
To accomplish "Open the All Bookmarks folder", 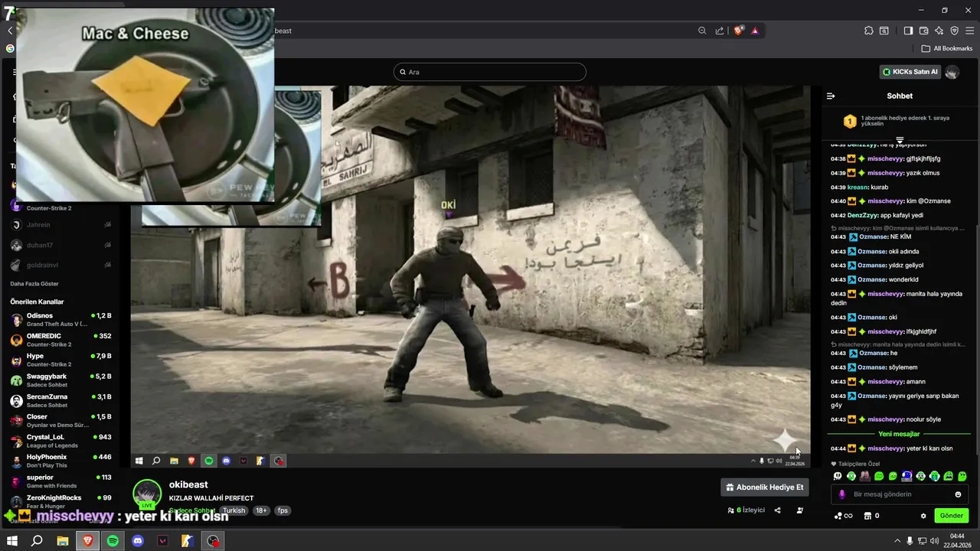I will pos(947,48).
